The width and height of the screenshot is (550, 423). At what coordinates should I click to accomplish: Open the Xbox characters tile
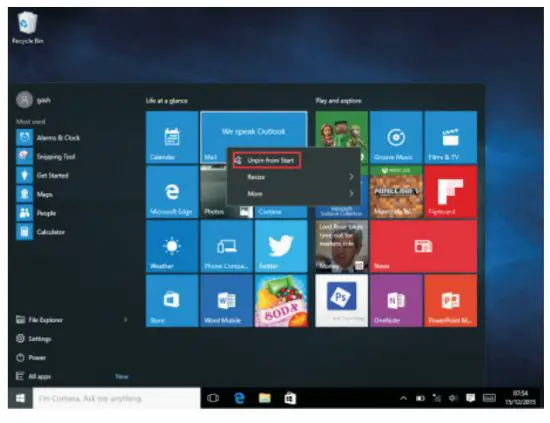click(342, 130)
